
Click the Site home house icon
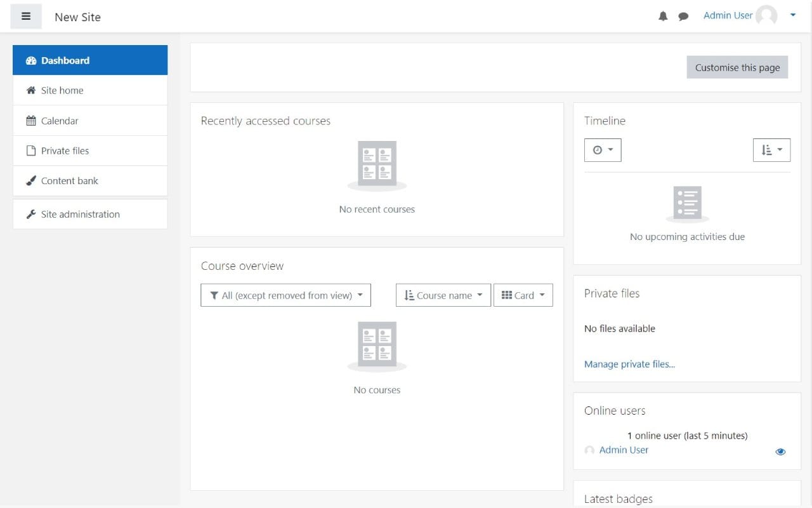click(x=30, y=90)
